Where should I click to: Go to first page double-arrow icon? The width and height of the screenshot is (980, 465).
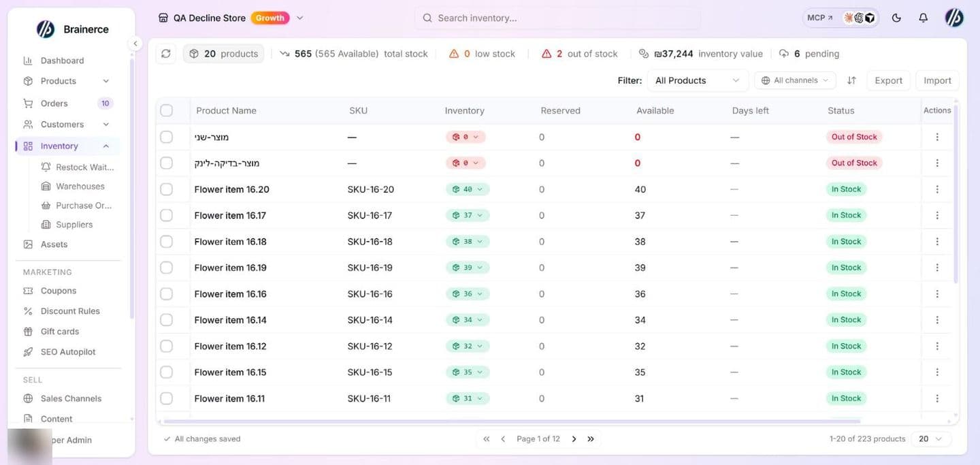486,439
